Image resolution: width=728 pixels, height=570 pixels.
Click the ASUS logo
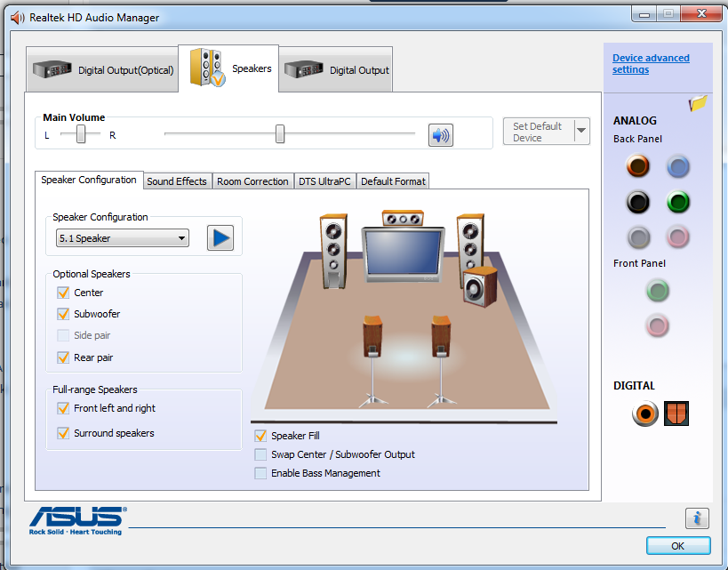point(77,521)
